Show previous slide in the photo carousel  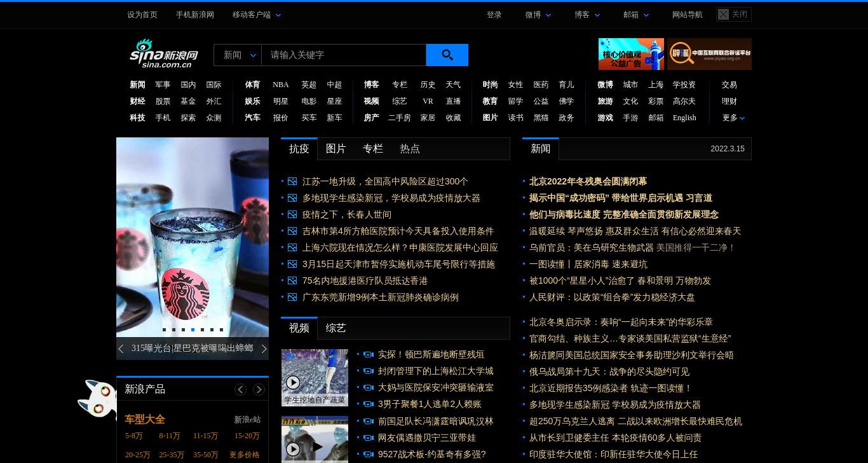[x=121, y=349]
